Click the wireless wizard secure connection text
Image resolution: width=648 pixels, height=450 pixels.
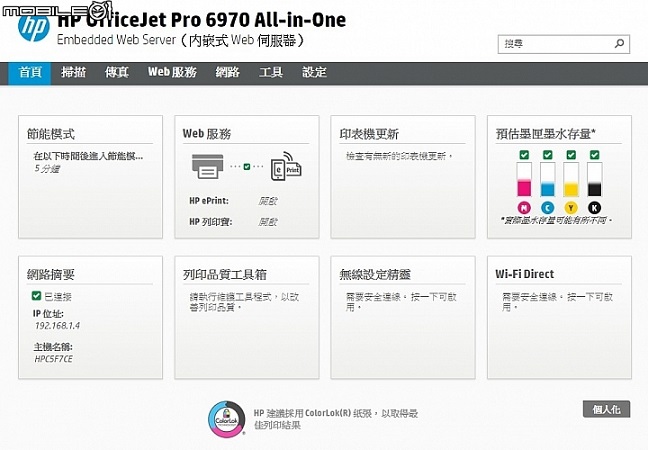pyautogui.click(x=401, y=302)
